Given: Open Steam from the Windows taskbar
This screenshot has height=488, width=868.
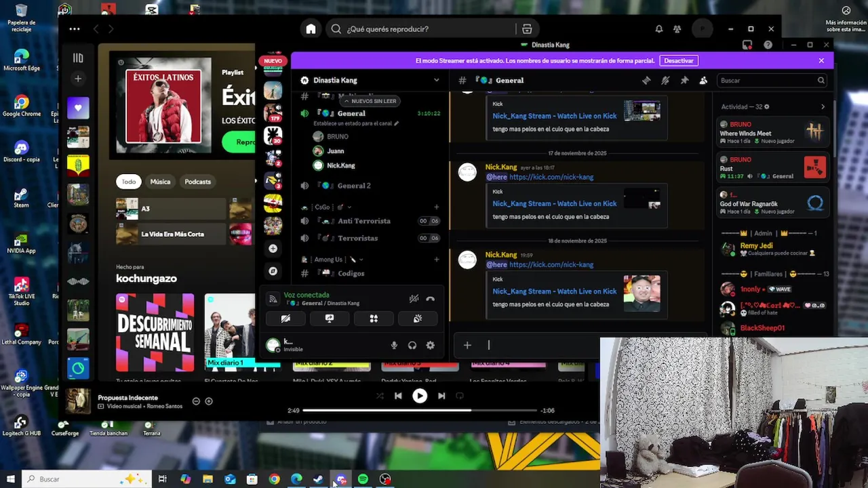Looking at the screenshot, I should pos(319,479).
